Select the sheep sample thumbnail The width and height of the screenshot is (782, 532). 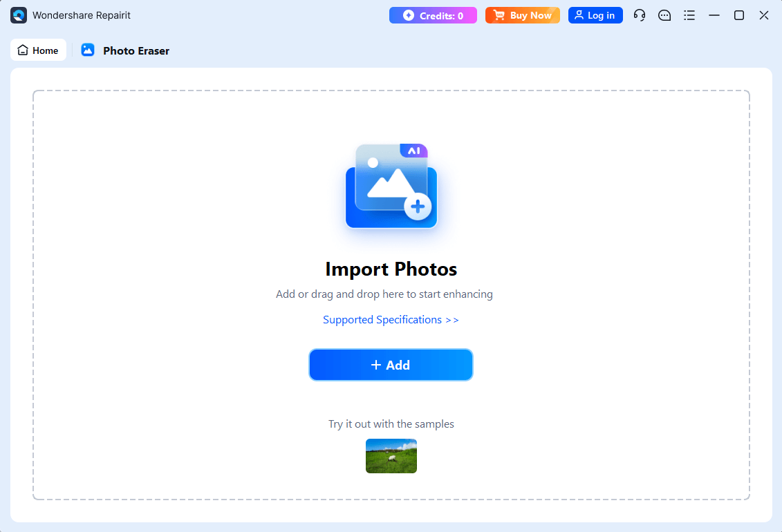coord(391,456)
